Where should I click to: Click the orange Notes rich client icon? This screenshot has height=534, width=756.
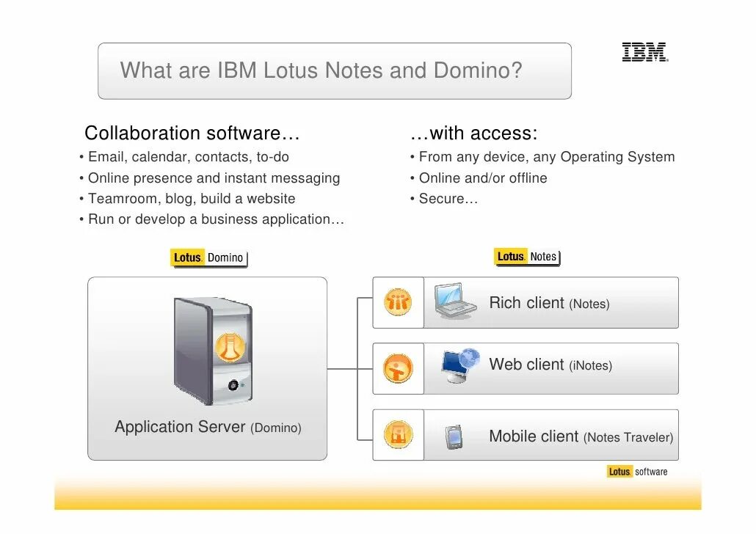(398, 302)
